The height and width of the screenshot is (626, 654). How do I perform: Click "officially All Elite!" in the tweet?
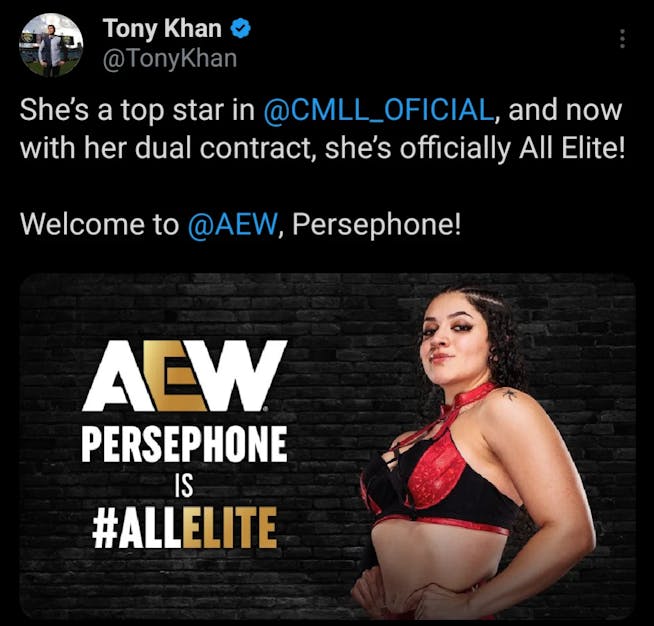pos(513,148)
